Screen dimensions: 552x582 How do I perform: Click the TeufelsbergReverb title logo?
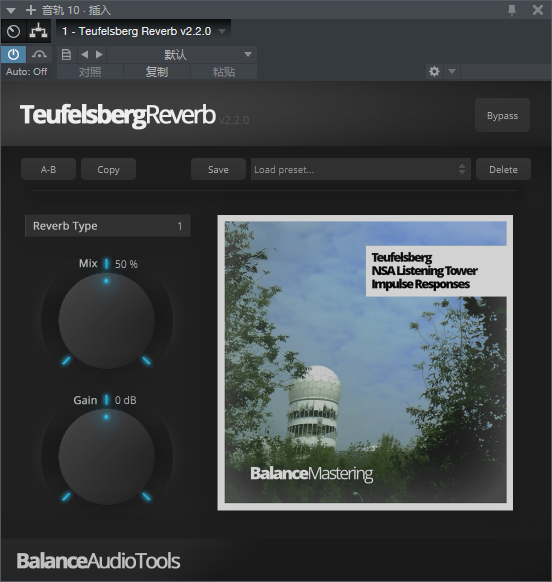(x=118, y=115)
